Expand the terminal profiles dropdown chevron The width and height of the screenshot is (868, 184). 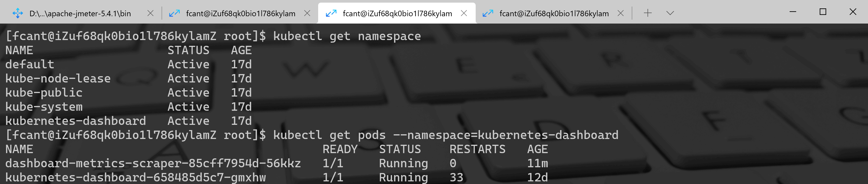tap(670, 13)
